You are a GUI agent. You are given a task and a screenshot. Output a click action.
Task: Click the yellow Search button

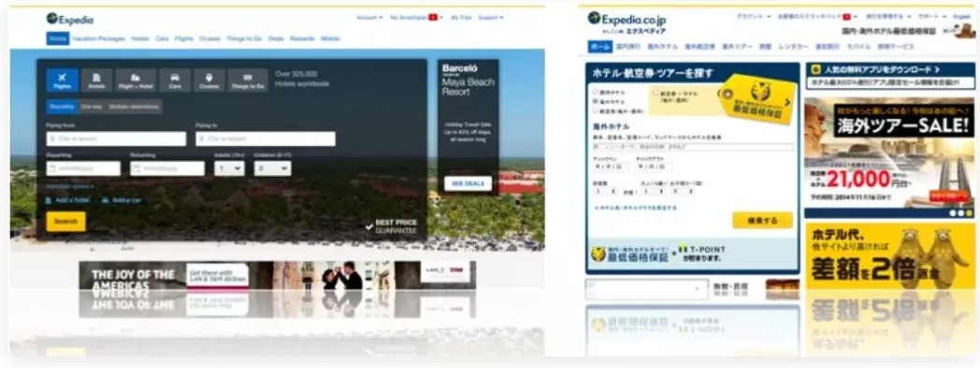(x=65, y=222)
